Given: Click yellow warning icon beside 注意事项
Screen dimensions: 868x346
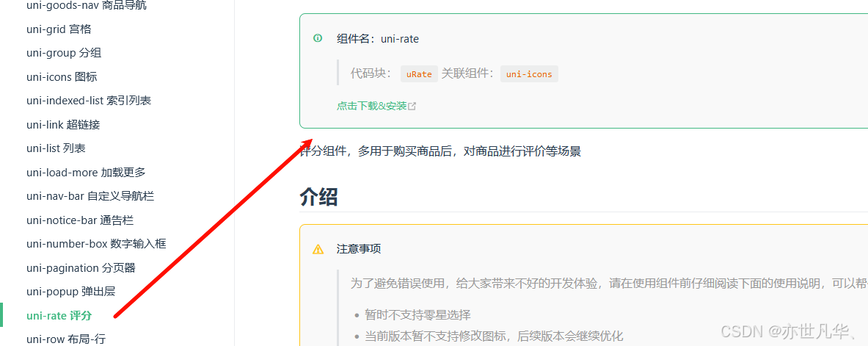Looking at the screenshot, I should coord(318,250).
